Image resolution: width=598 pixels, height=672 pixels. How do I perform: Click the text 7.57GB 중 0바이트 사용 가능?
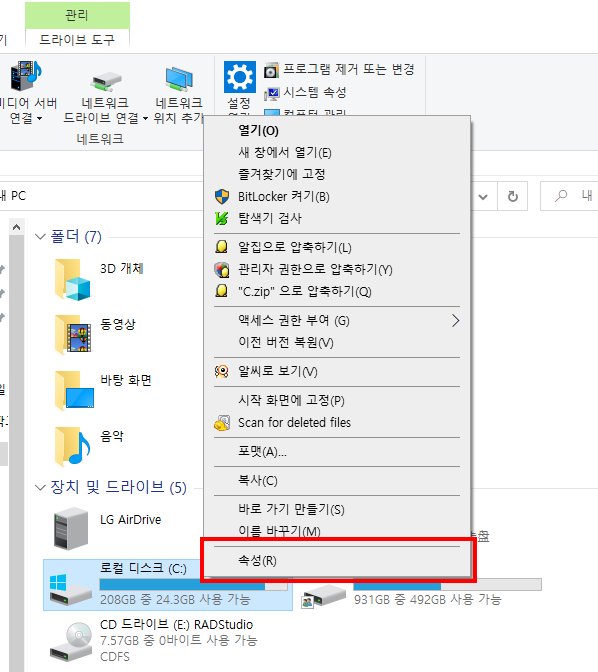178,640
